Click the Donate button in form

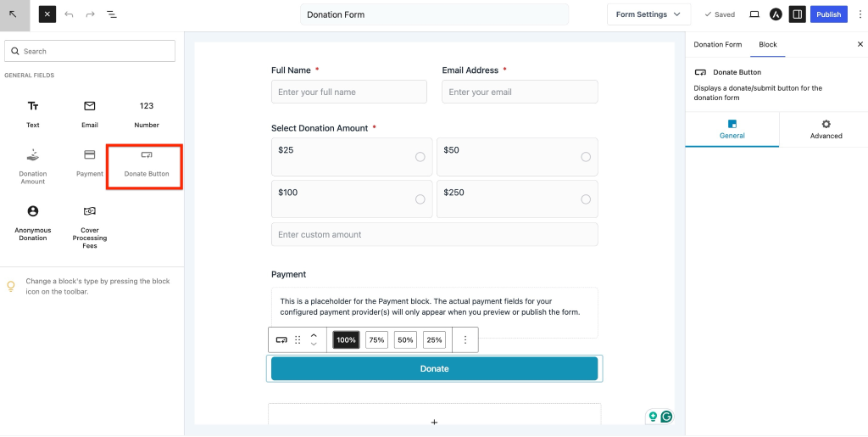click(435, 369)
